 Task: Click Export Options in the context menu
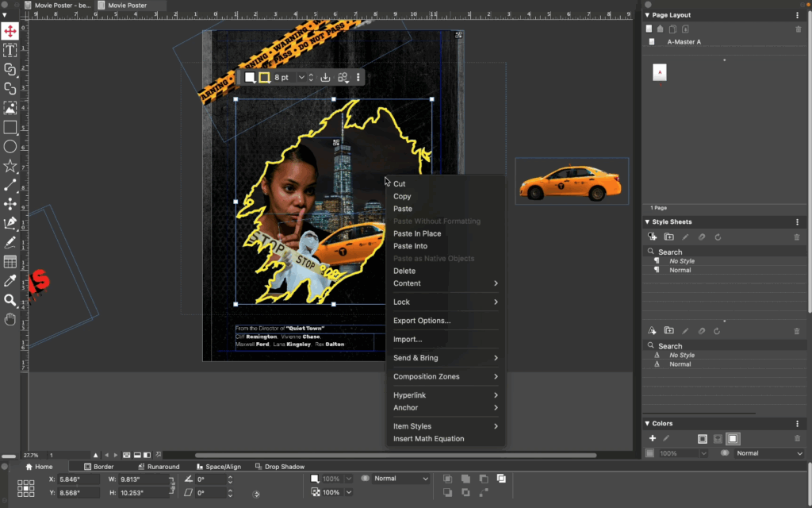[422, 321]
